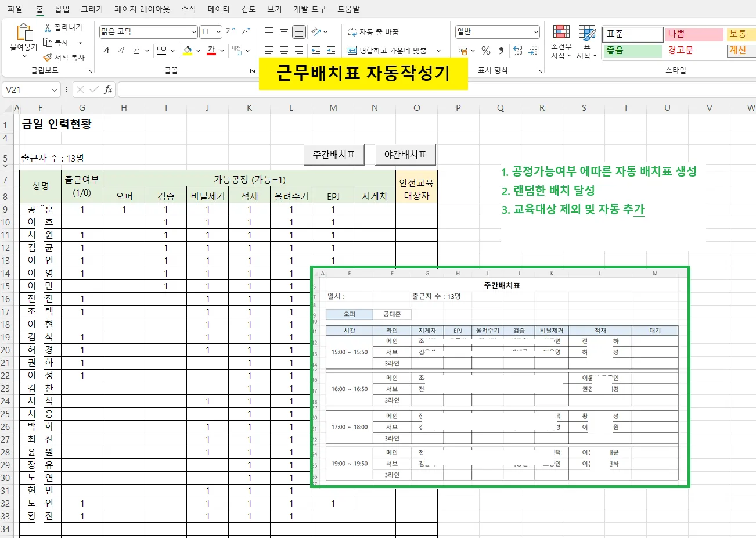Image resolution: width=756 pixels, height=538 pixels.
Task: Increase decimal places
Action: tap(519, 51)
